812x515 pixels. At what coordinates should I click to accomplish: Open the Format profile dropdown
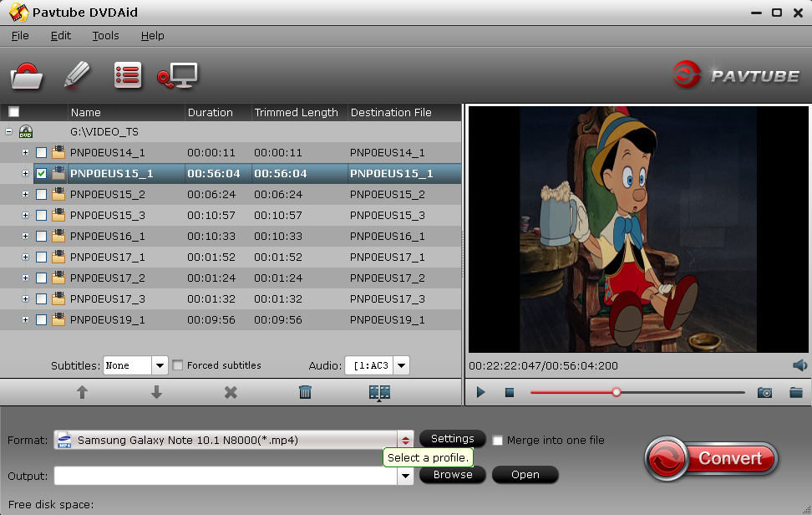(405, 441)
